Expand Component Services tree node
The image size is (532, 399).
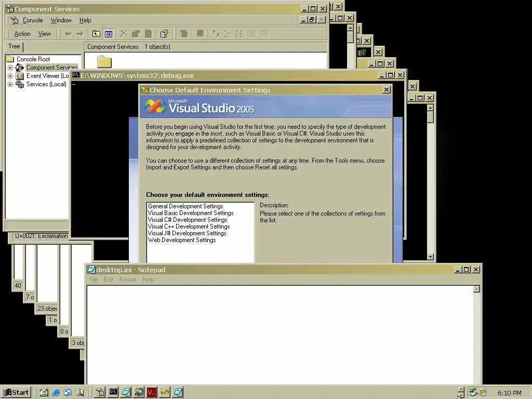10,68
